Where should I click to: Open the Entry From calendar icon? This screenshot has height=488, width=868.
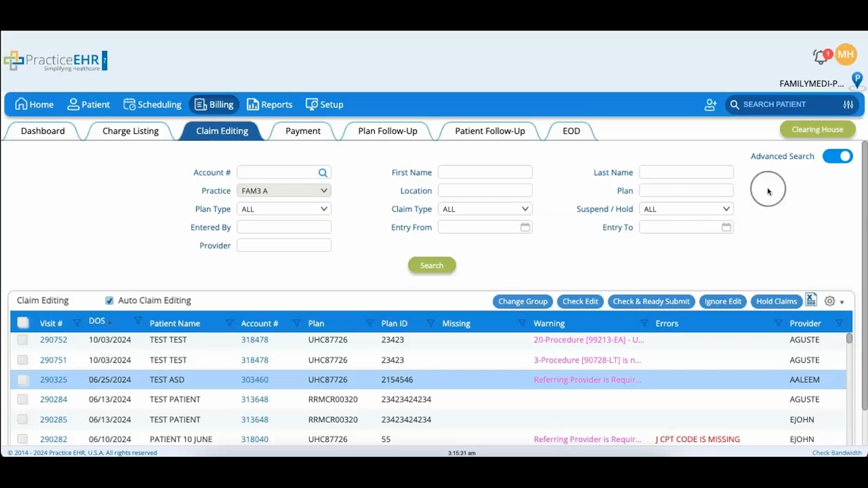coord(525,227)
